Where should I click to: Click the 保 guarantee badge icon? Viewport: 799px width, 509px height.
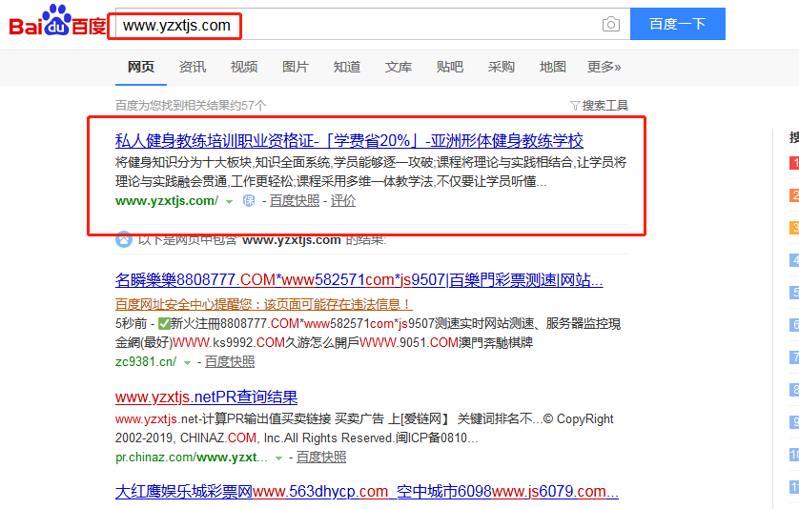click(x=248, y=201)
